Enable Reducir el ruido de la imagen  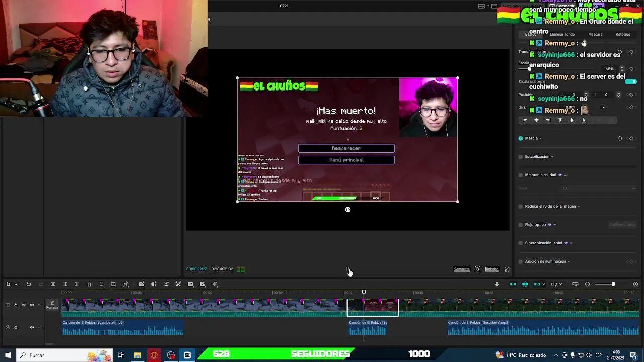521,206
